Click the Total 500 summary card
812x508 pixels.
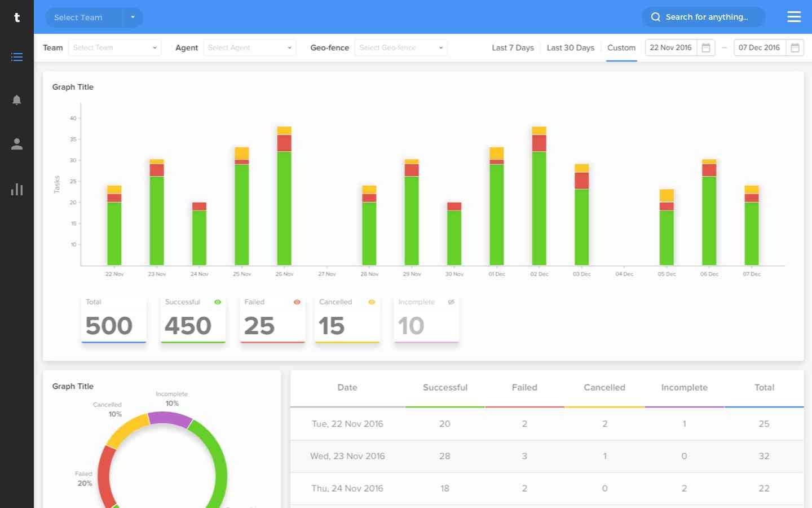[x=114, y=319]
